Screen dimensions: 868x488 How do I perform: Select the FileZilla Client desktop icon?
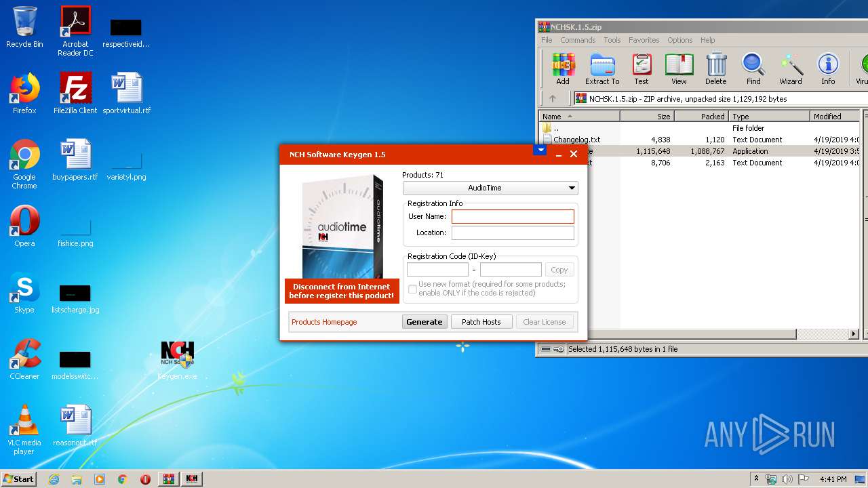pos(75,94)
